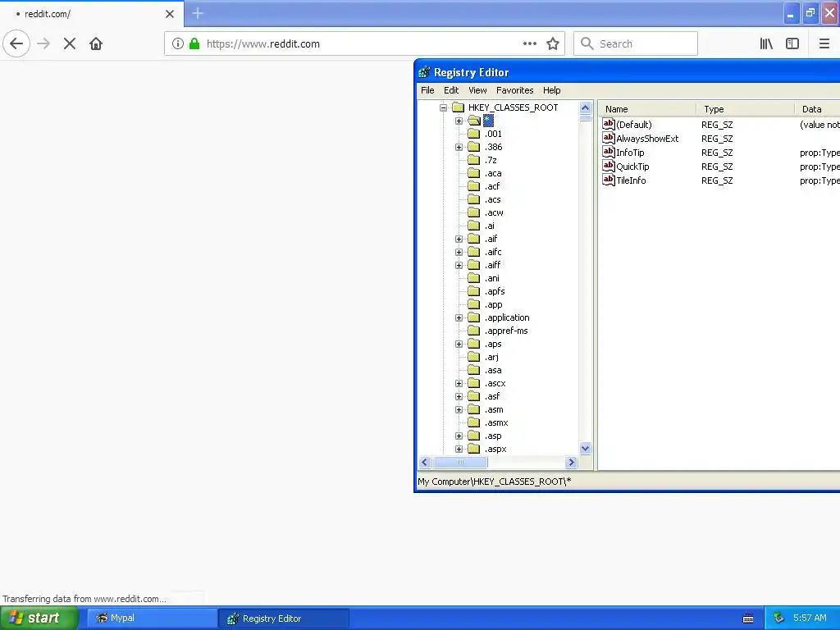Expand the .aif registry key
This screenshot has height=630, width=840.
[459, 239]
